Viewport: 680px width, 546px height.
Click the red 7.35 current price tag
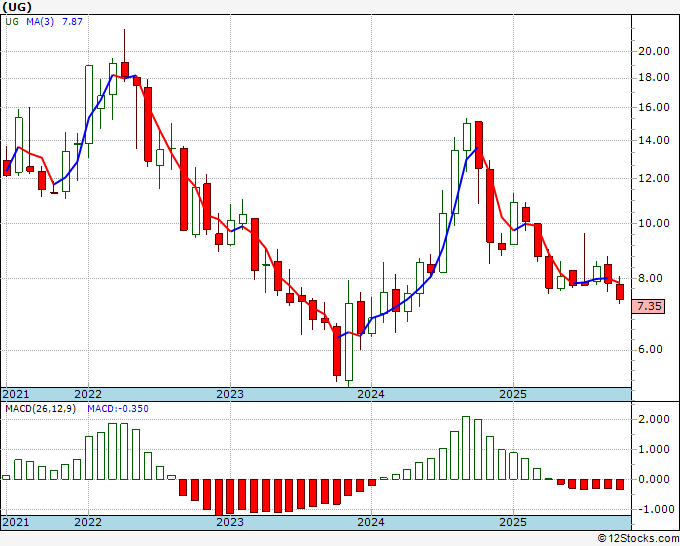tap(650, 306)
